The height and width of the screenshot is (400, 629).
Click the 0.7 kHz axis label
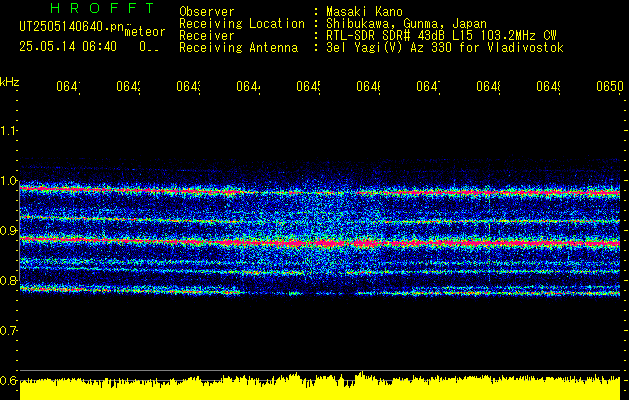[8, 331]
